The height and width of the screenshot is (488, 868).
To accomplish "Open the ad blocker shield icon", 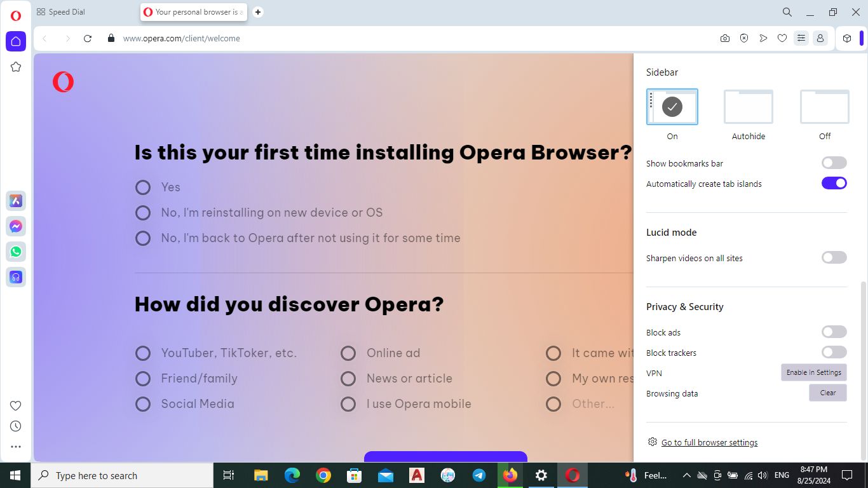I will 744,38.
